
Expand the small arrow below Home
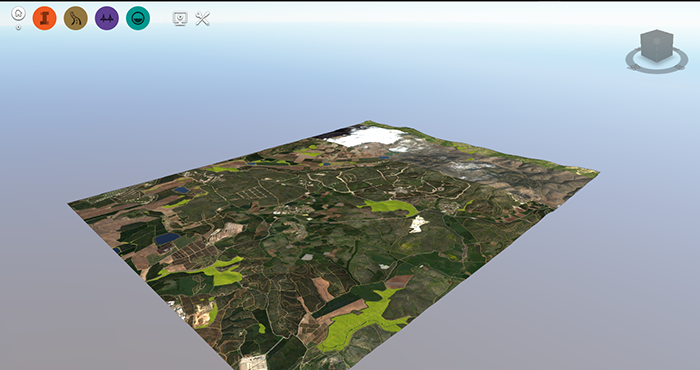(x=18, y=27)
